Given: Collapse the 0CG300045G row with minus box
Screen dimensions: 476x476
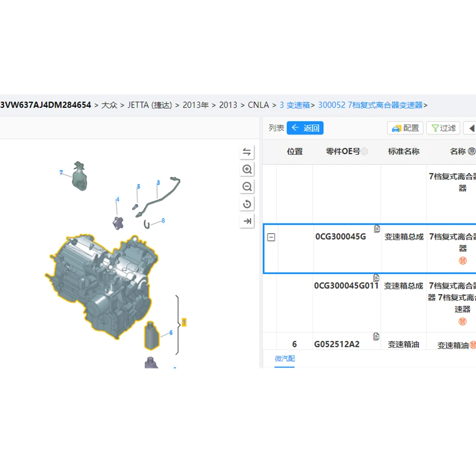Looking at the screenshot, I should pos(271,237).
